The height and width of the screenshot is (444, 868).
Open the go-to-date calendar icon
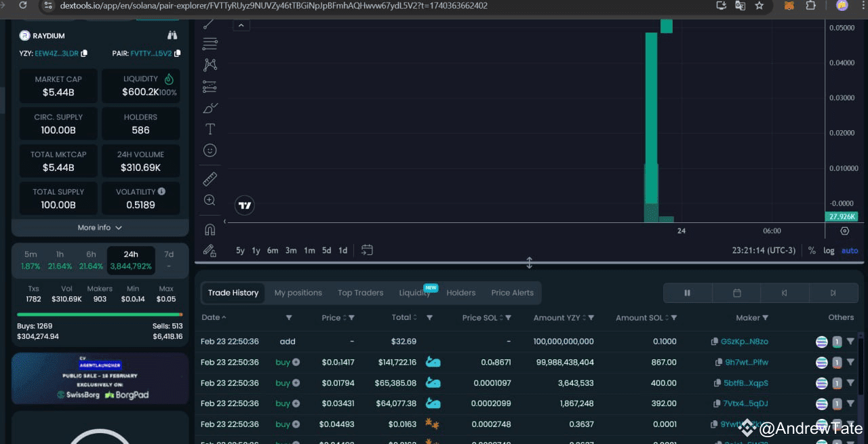(367, 250)
